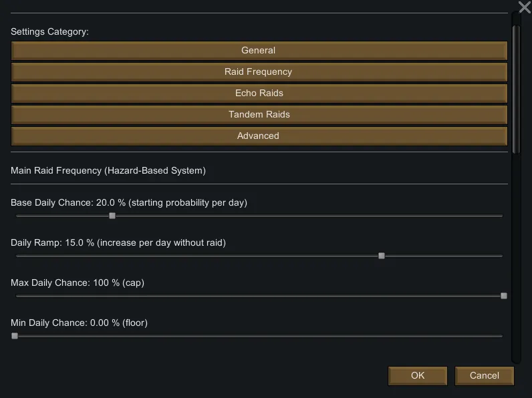Close the settings window with the X

point(525,7)
